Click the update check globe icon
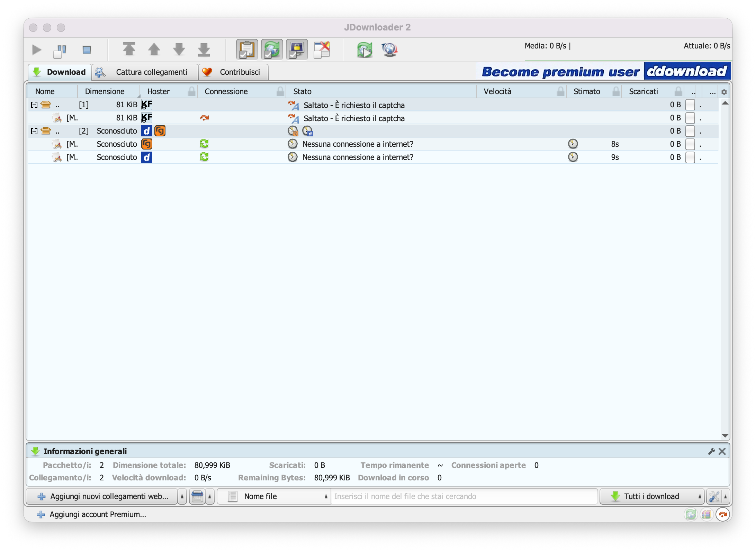This screenshot has height=551, width=756. 389,50
